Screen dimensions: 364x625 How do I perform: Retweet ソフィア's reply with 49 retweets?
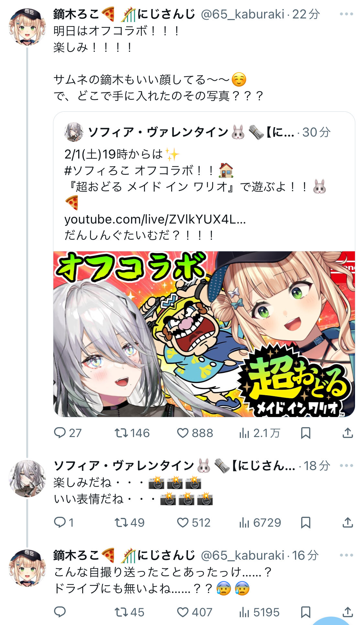pos(129,522)
